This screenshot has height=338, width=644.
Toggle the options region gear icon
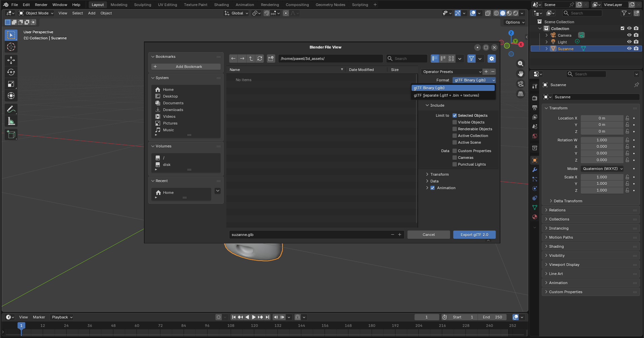coord(492,59)
